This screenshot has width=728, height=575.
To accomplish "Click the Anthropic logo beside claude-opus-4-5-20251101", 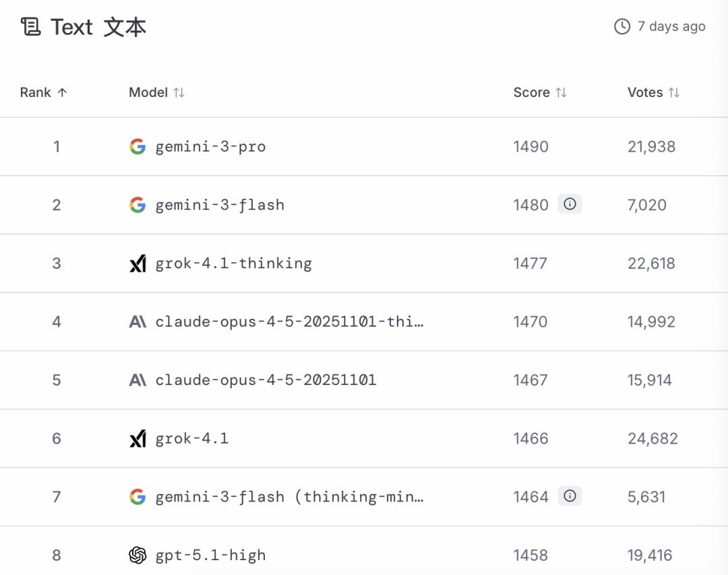I will point(138,380).
